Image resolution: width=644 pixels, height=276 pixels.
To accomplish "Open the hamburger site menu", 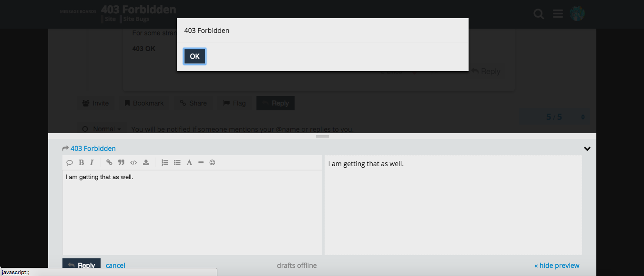I will (x=557, y=14).
